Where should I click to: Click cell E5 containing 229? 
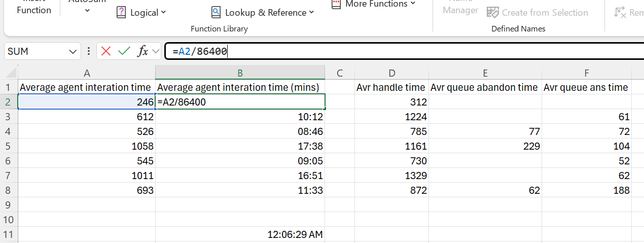[x=485, y=146]
